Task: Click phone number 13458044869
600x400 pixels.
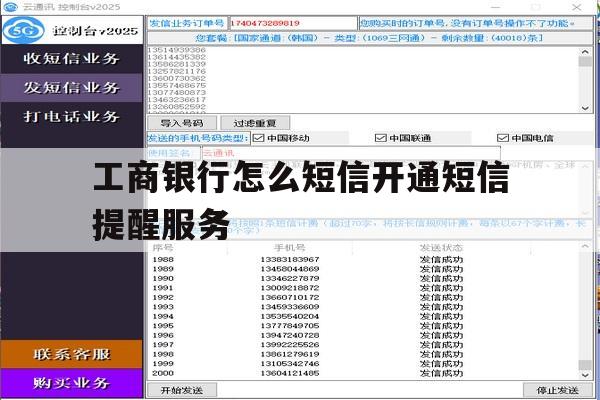Action: tap(290, 269)
